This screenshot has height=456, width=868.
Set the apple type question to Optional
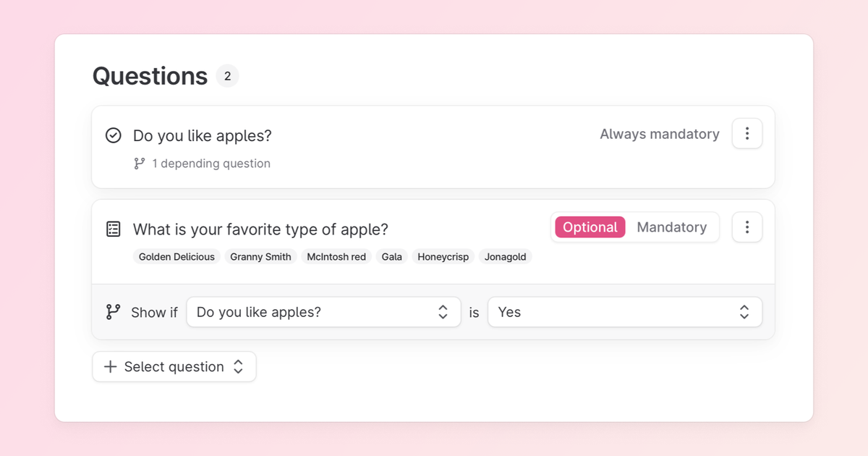[x=590, y=227]
